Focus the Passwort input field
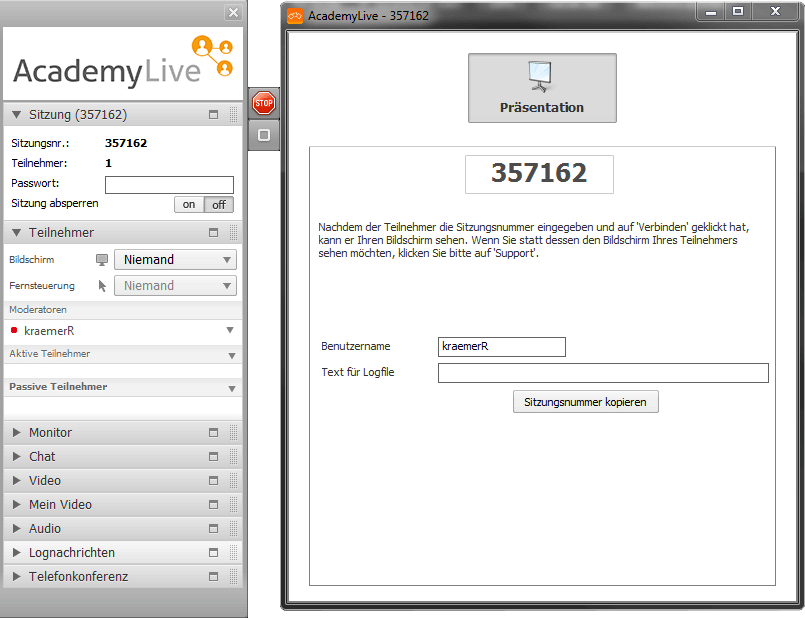805x618 pixels. pyautogui.click(x=169, y=185)
